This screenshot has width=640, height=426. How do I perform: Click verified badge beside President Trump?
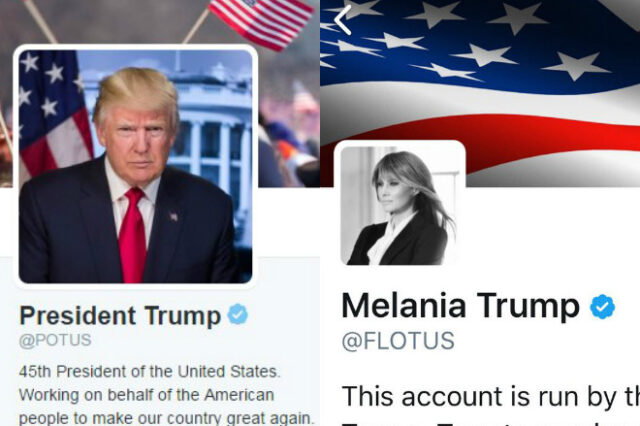tap(238, 314)
